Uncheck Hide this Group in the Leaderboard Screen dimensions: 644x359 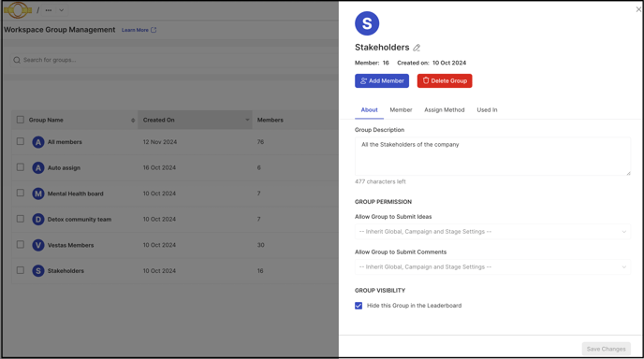click(359, 306)
